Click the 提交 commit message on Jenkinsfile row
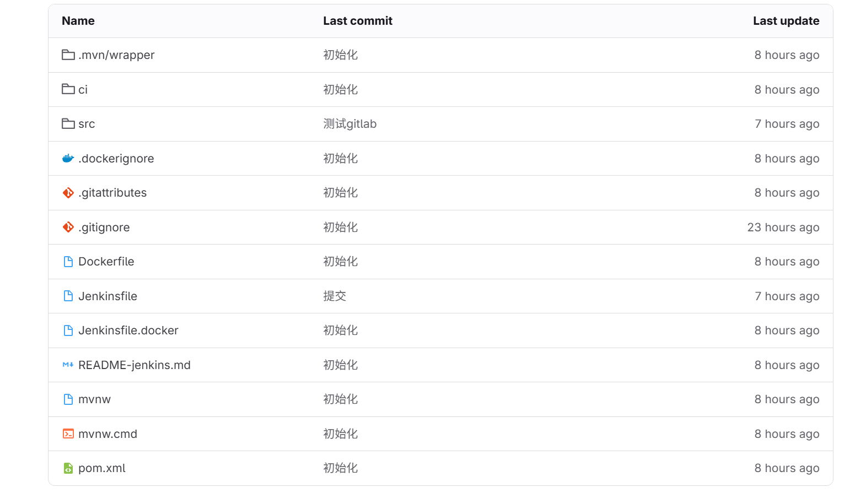Screen dimensions: 850x504 click(x=335, y=296)
